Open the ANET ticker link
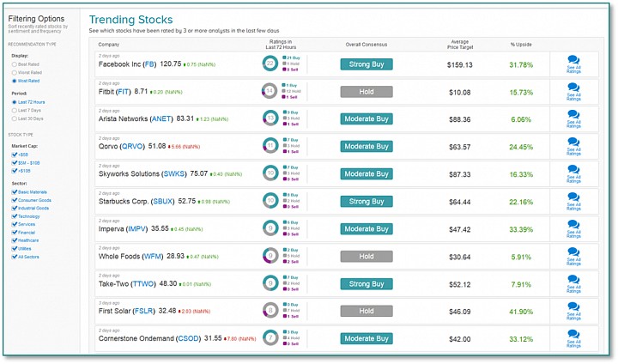The height and width of the screenshot is (364, 618). point(161,119)
